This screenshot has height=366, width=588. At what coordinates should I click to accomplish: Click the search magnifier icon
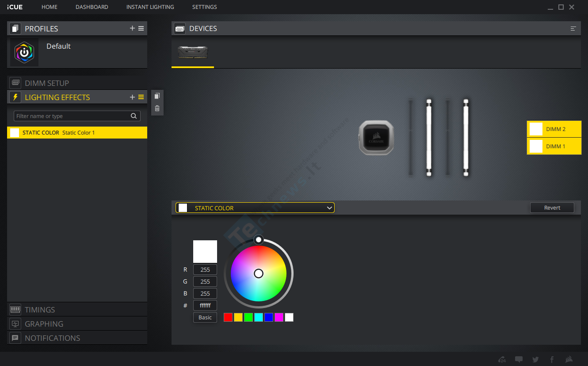134,116
